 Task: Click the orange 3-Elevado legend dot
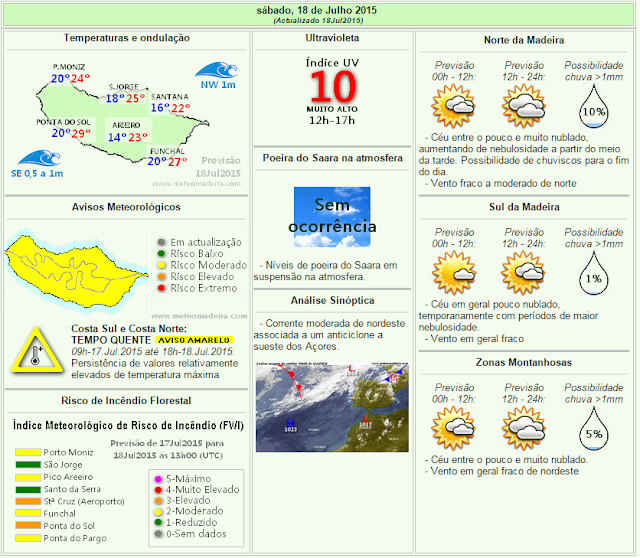pos(158,500)
